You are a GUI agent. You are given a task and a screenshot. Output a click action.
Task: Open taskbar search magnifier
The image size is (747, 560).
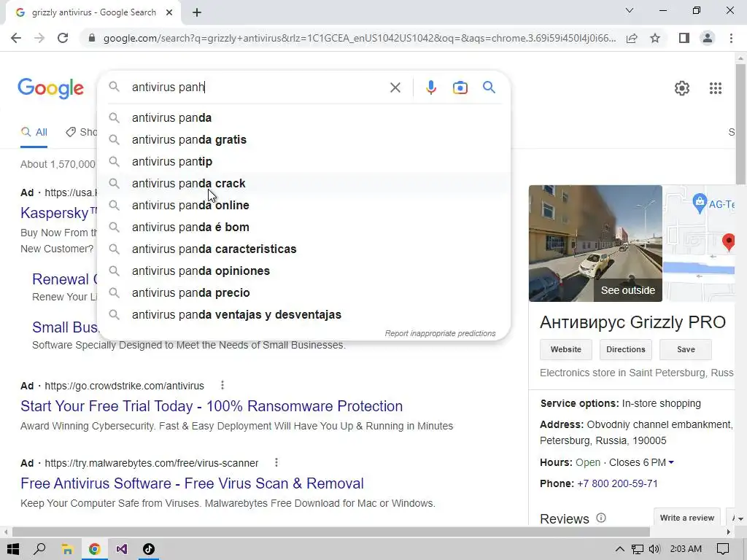pos(40,549)
